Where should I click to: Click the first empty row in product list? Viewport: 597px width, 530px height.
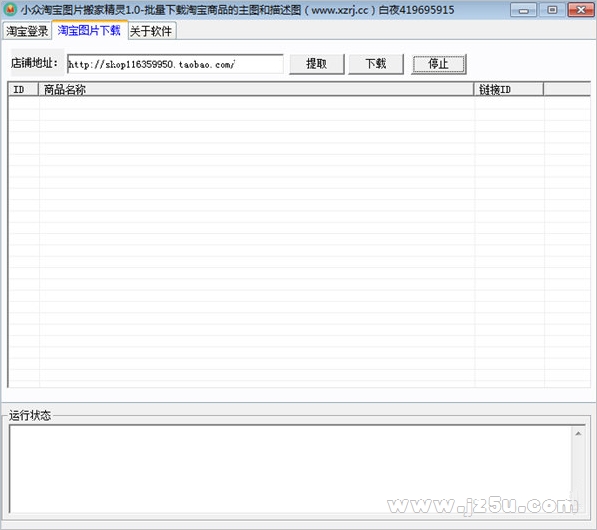[299, 103]
